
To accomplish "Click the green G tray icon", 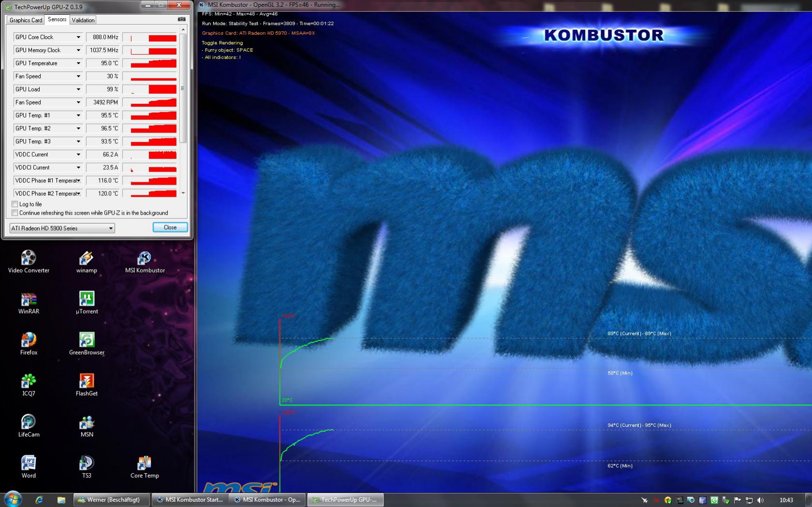I will [714, 500].
